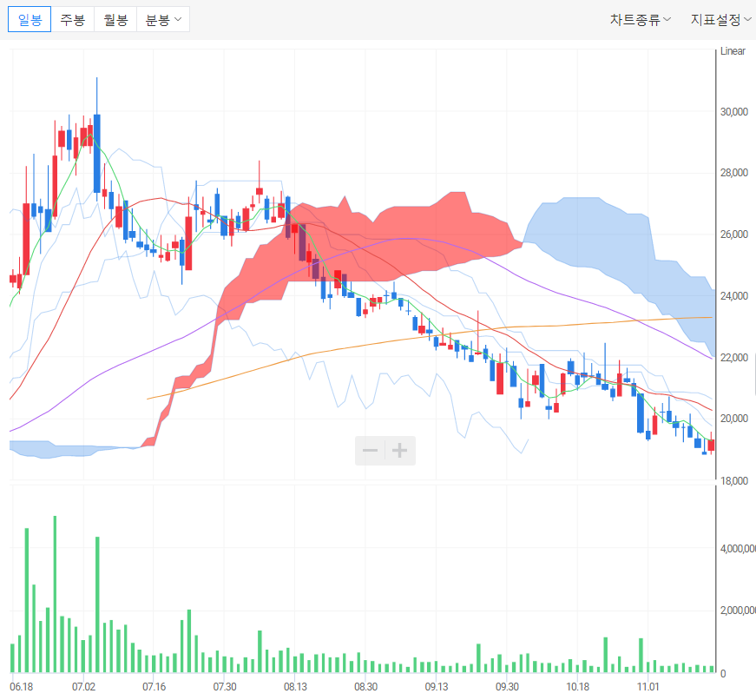
Task: Open the 분봉 minute chart dropdown
Action: (163, 20)
